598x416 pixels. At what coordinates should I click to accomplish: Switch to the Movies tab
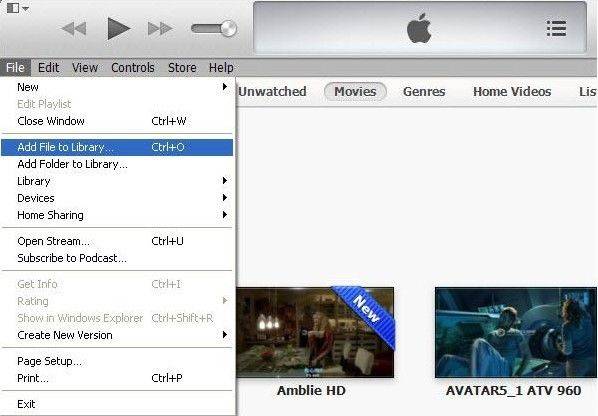(355, 92)
